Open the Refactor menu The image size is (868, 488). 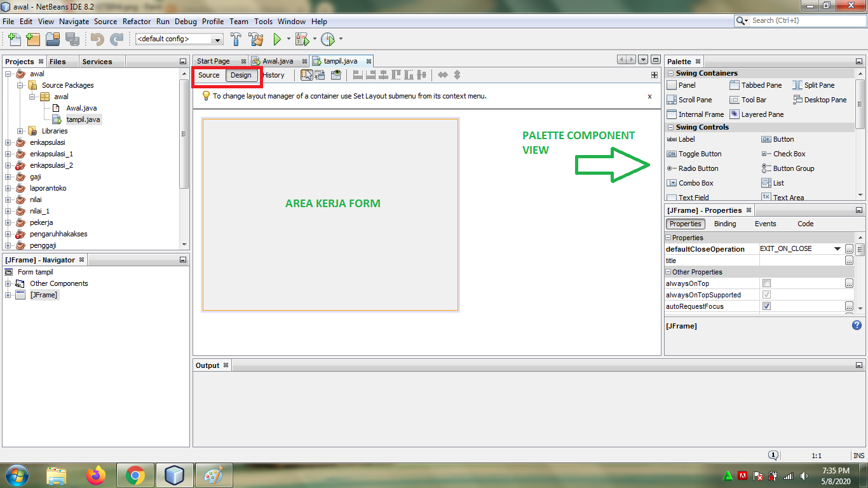pos(136,21)
